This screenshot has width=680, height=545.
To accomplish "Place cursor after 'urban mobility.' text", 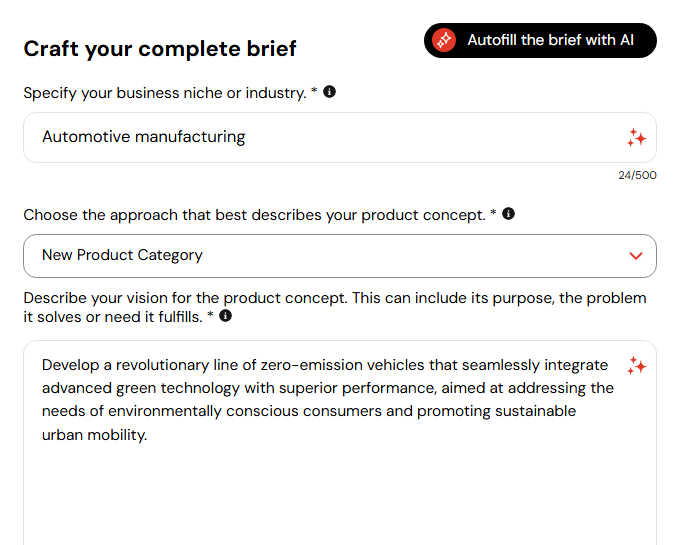I will (149, 435).
